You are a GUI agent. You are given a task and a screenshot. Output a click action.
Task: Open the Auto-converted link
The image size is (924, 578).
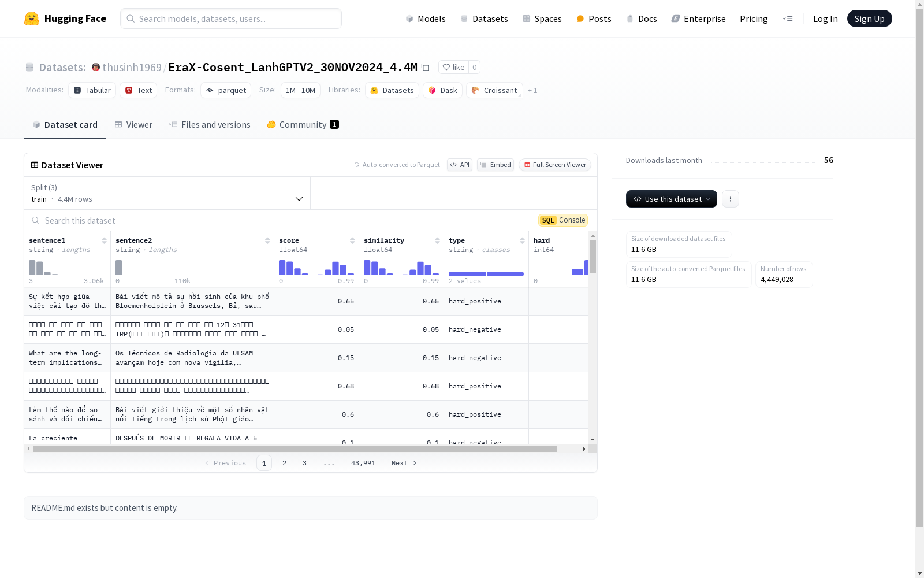385,165
